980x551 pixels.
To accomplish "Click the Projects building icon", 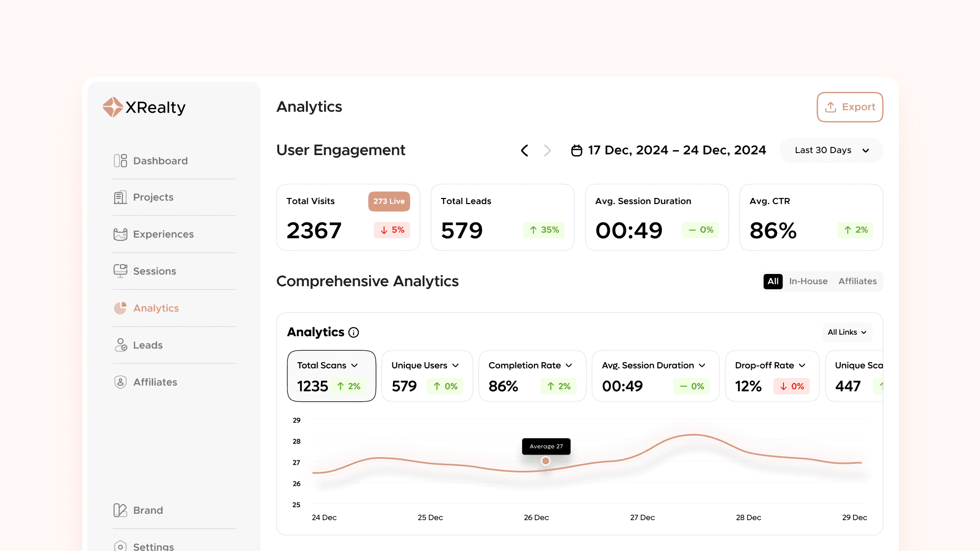I will pyautogui.click(x=120, y=197).
